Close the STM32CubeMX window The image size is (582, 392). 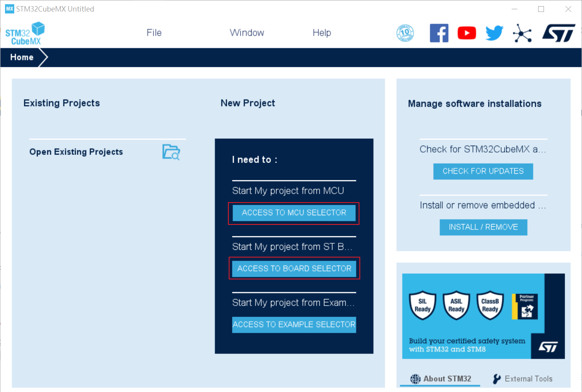pyautogui.click(x=568, y=9)
